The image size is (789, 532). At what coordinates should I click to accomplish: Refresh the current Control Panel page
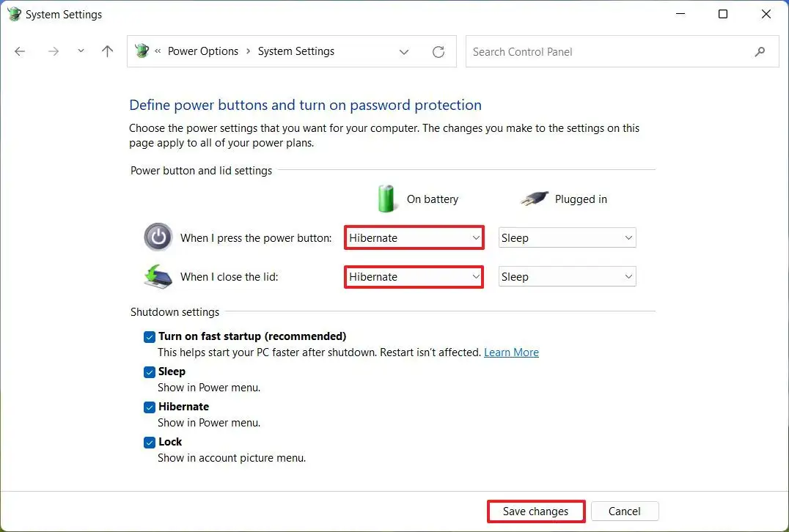pos(438,51)
